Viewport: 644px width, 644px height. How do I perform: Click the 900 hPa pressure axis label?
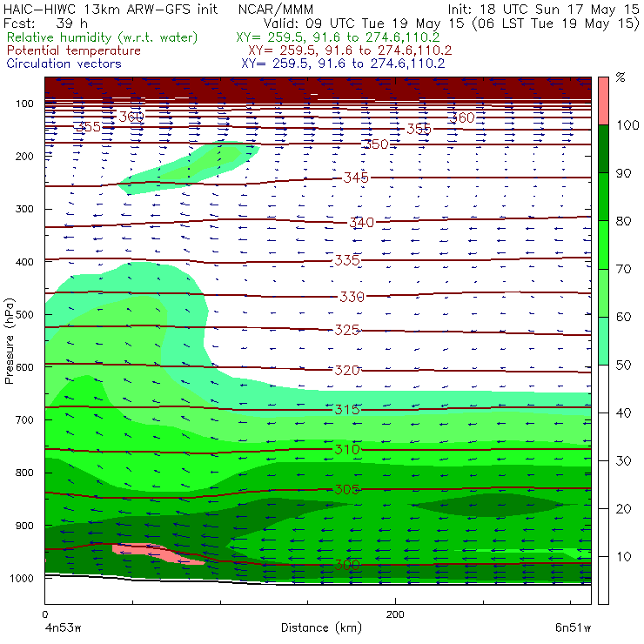tap(24, 526)
